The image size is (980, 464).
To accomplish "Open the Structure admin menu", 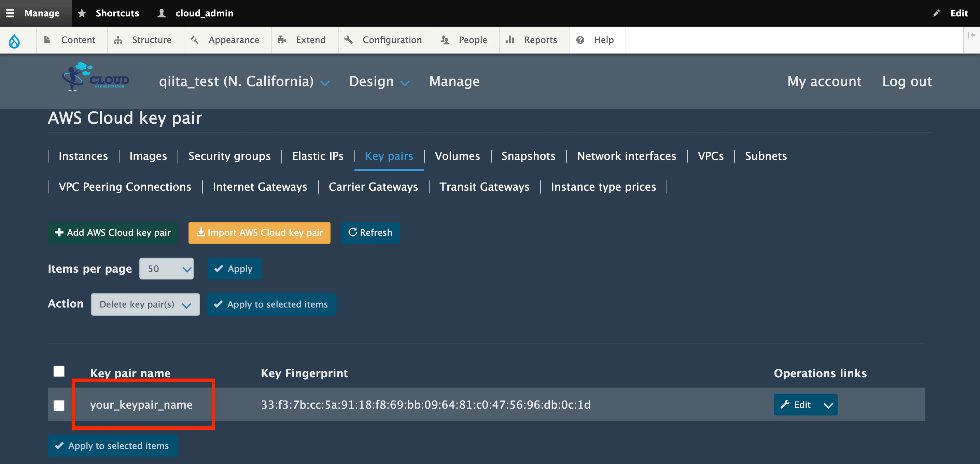I will 145,40.
